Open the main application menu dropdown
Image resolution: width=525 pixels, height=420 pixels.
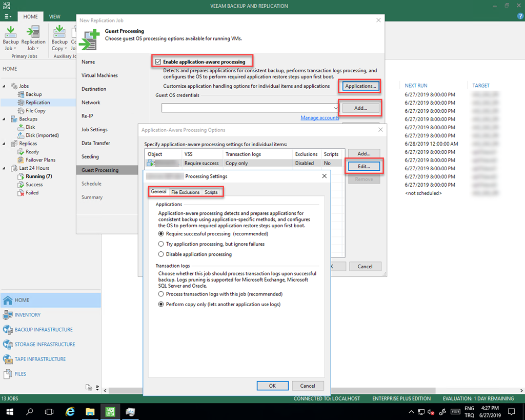(8, 16)
